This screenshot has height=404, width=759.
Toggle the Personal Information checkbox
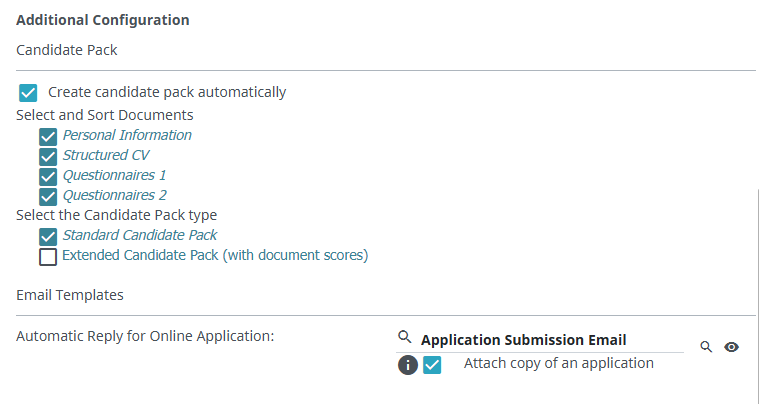pyautogui.click(x=48, y=136)
